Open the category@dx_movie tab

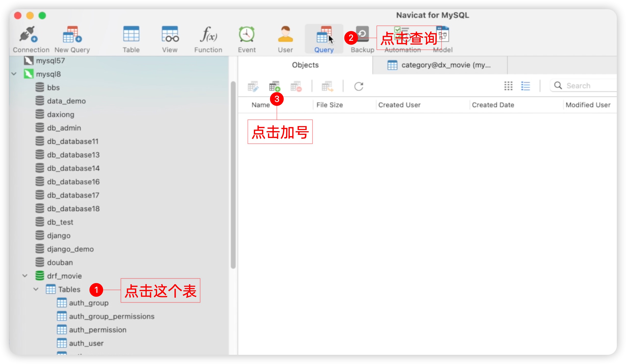coord(440,65)
